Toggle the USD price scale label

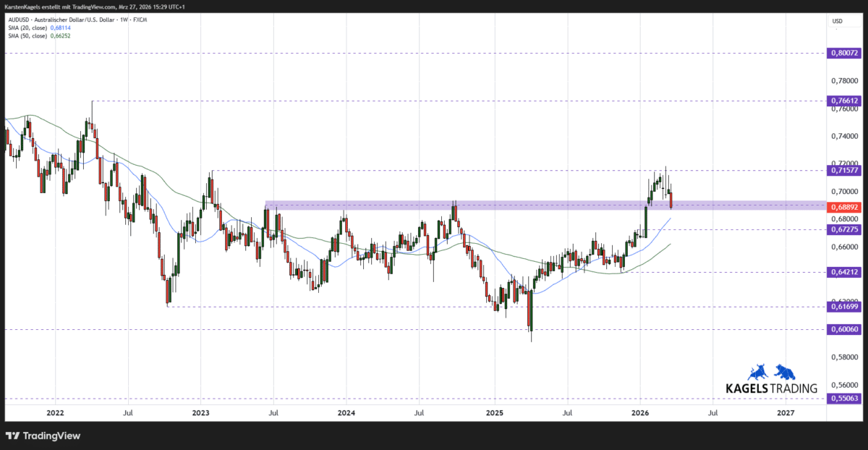point(836,21)
